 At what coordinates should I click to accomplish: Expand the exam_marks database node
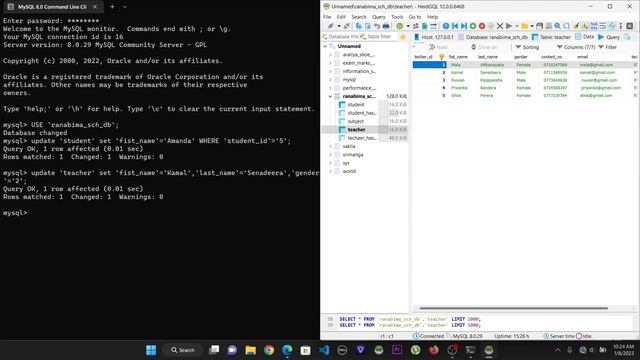[x=330, y=63]
